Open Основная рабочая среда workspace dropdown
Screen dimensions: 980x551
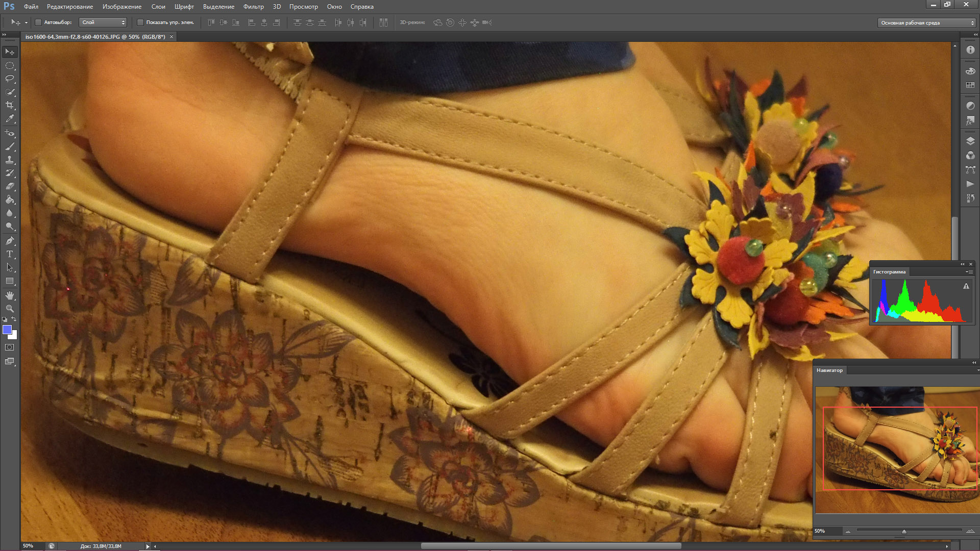[x=926, y=23]
